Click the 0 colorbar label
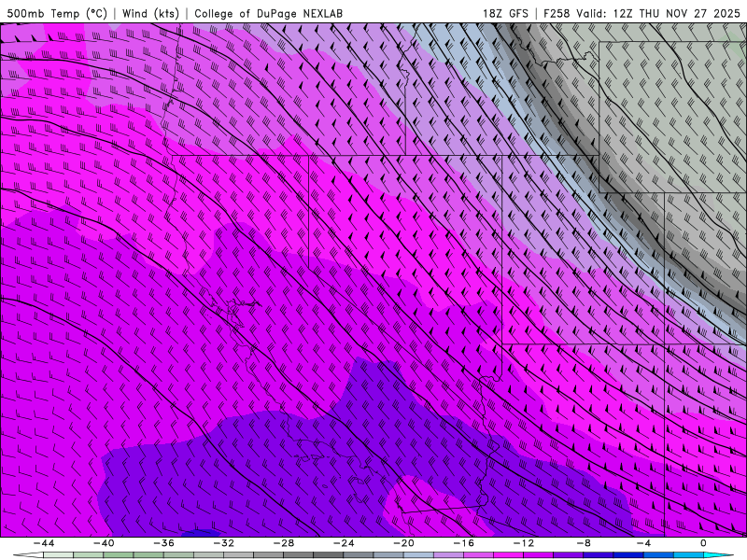Viewport: 747px width, 560px height. (x=704, y=543)
